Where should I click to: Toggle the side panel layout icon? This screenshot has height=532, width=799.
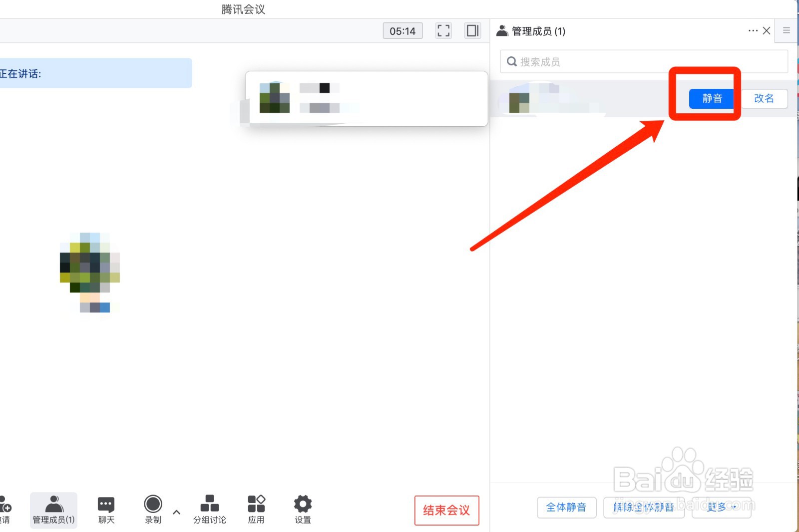click(x=472, y=31)
